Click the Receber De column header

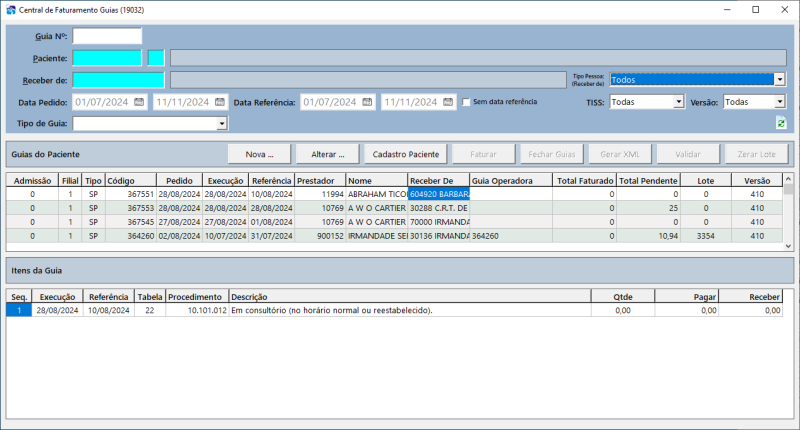(x=438, y=181)
